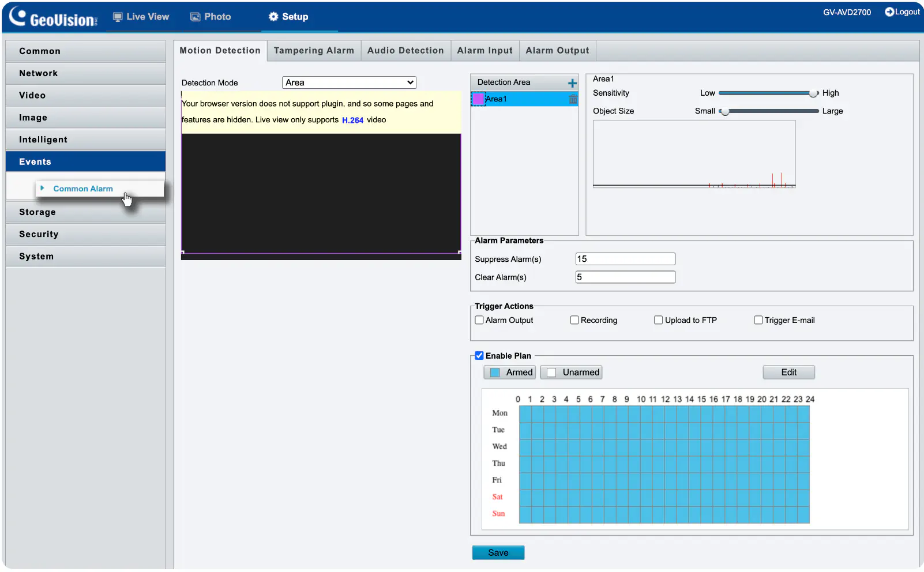This screenshot has height=572, width=924.
Task: Click the Setup gear icon
Action: click(273, 17)
